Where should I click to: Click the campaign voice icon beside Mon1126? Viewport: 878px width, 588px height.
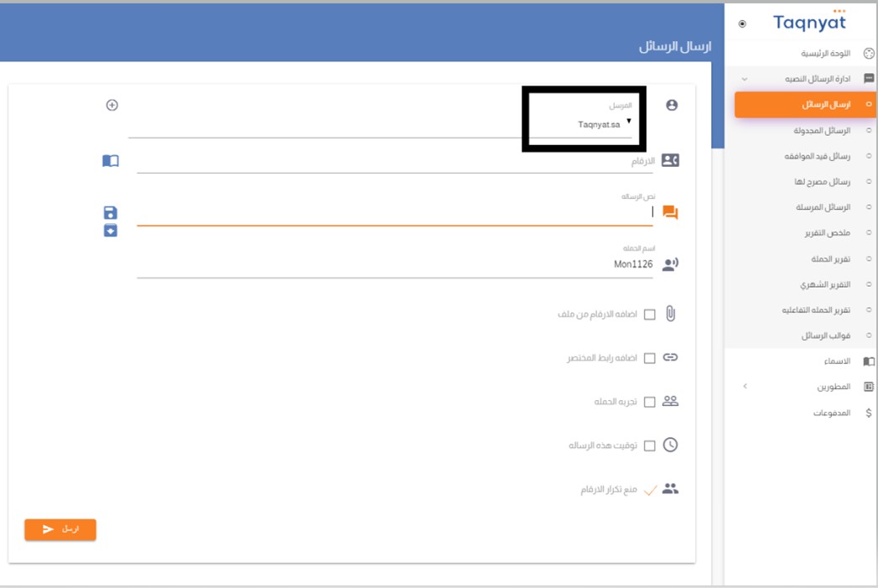coord(670,264)
